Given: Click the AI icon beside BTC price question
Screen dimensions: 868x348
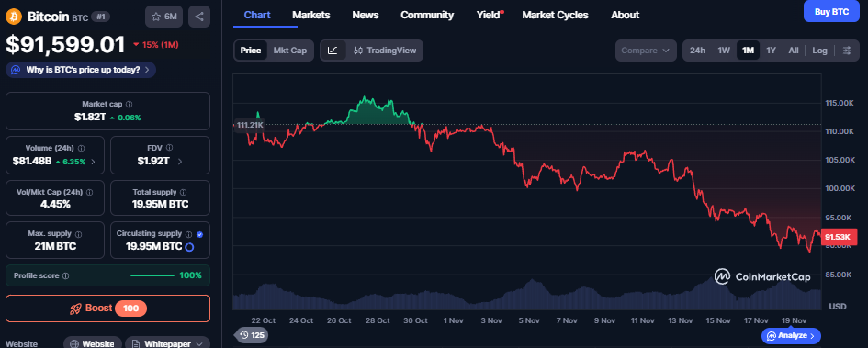Looking at the screenshot, I should tap(16, 71).
